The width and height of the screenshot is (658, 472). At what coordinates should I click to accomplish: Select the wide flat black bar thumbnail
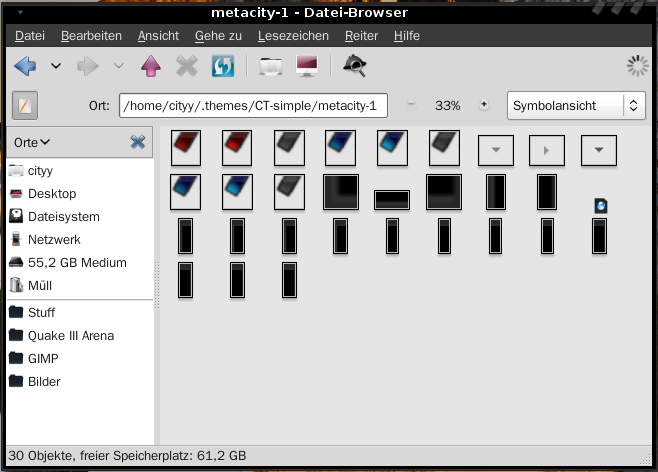tap(392, 200)
